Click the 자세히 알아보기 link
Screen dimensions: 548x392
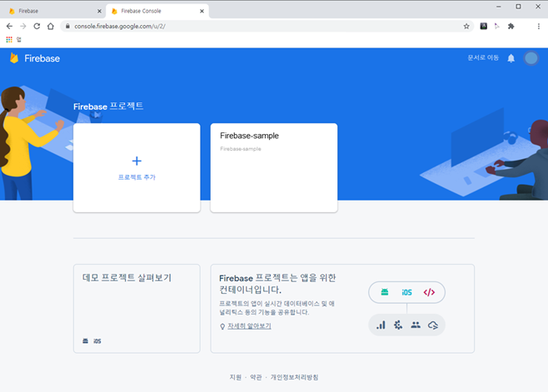click(249, 326)
